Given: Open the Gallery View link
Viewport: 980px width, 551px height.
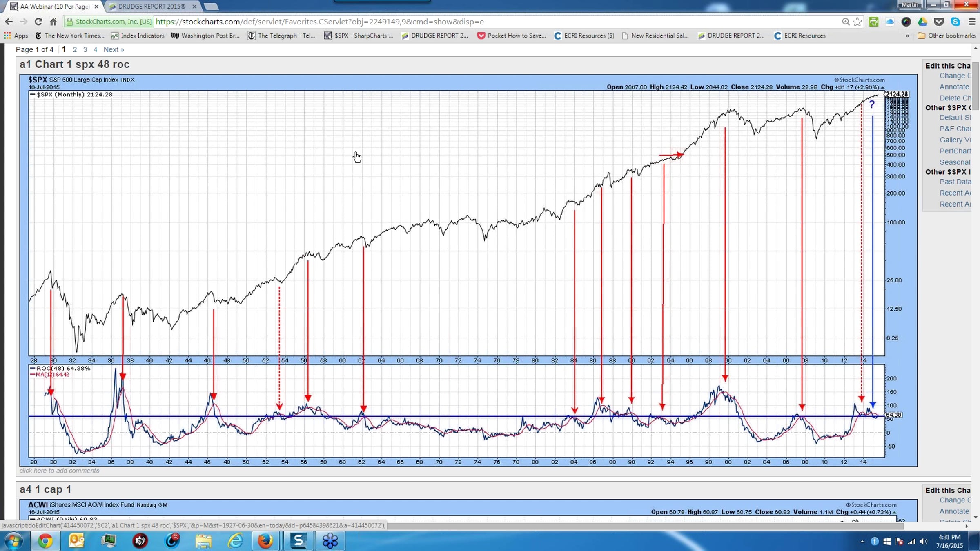Looking at the screenshot, I should [955, 140].
